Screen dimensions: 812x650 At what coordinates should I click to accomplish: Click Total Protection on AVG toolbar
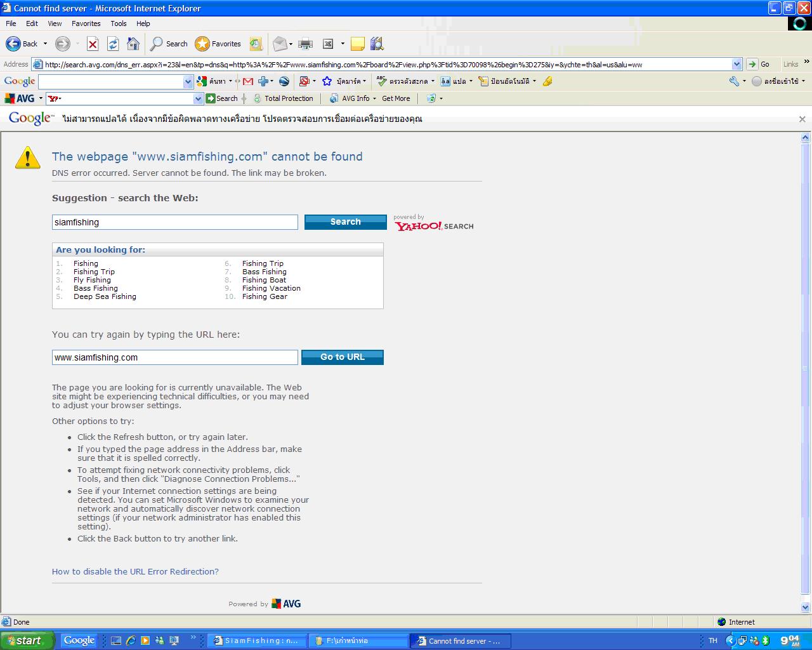pos(283,98)
